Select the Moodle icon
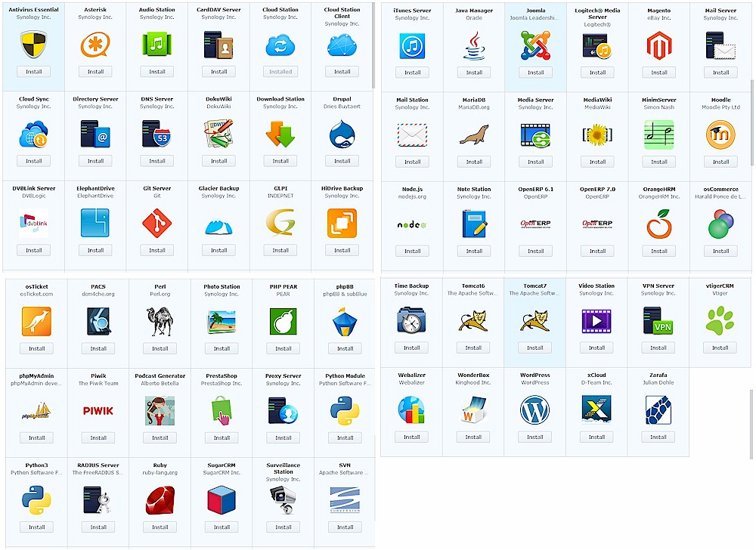The height and width of the screenshot is (550, 756). pyautogui.click(x=720, y=134)
